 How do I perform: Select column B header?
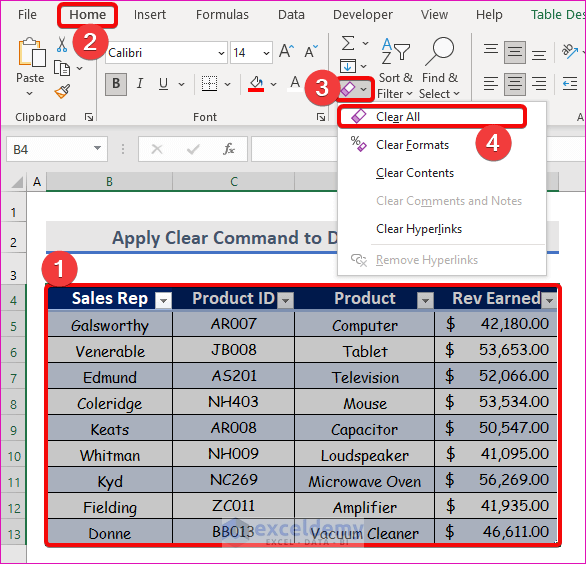109,182
